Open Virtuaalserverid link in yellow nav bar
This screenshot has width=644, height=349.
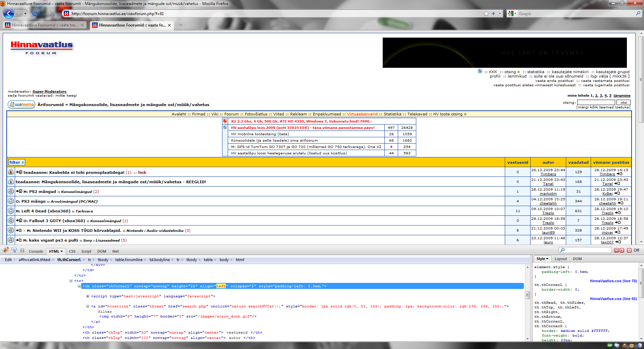point(362,114)
